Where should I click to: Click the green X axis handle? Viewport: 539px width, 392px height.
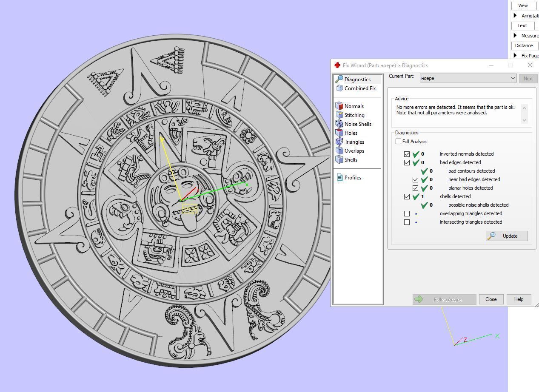click(247, 185)
